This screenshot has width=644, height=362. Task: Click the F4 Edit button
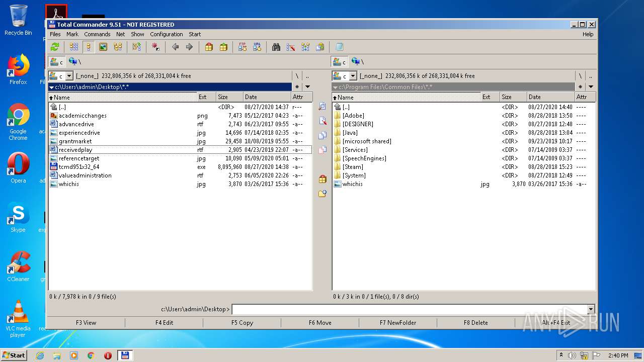coord(164,323)
